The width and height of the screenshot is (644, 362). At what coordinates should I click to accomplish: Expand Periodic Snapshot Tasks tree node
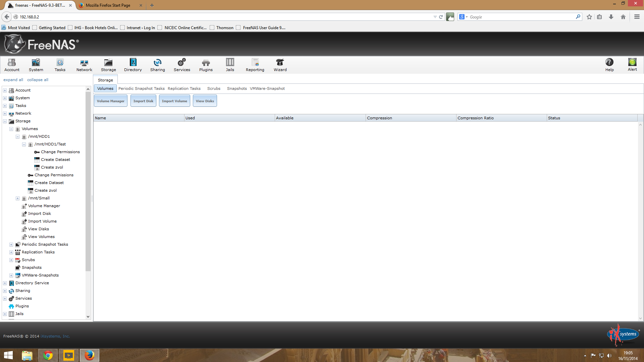pyautogui.click(x=11, y=245)
